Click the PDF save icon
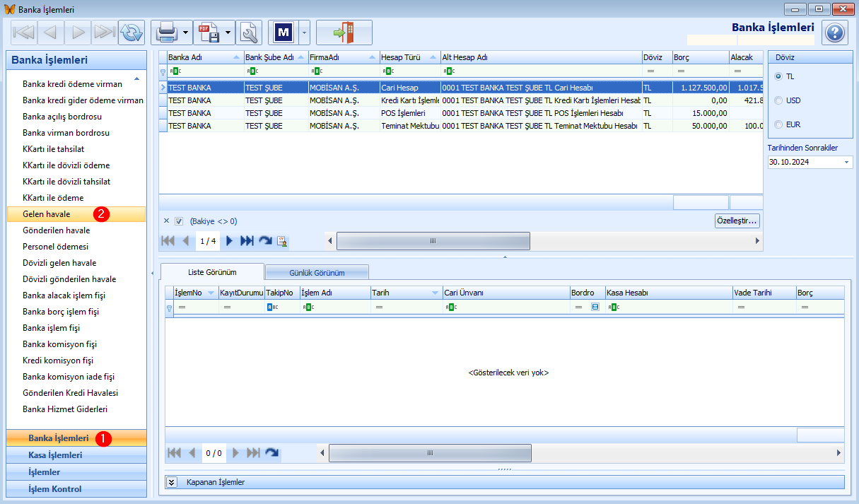 (209, 33)
